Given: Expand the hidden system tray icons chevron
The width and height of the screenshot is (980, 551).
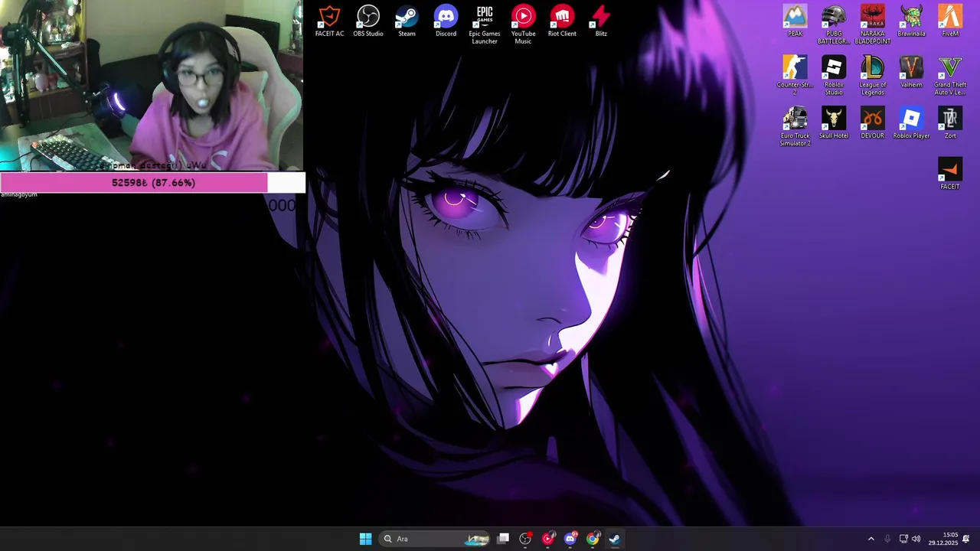Looking at the screenshot, I should 871,539.
